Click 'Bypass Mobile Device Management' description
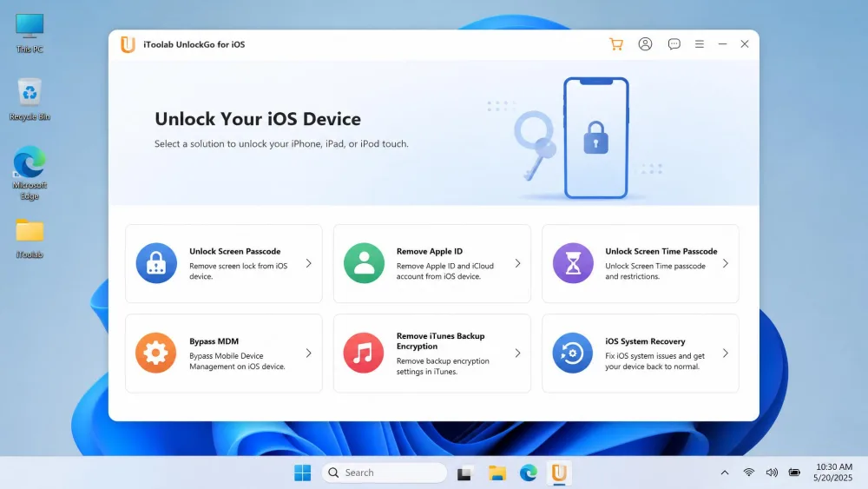868x489 pixels. (238, 361)
